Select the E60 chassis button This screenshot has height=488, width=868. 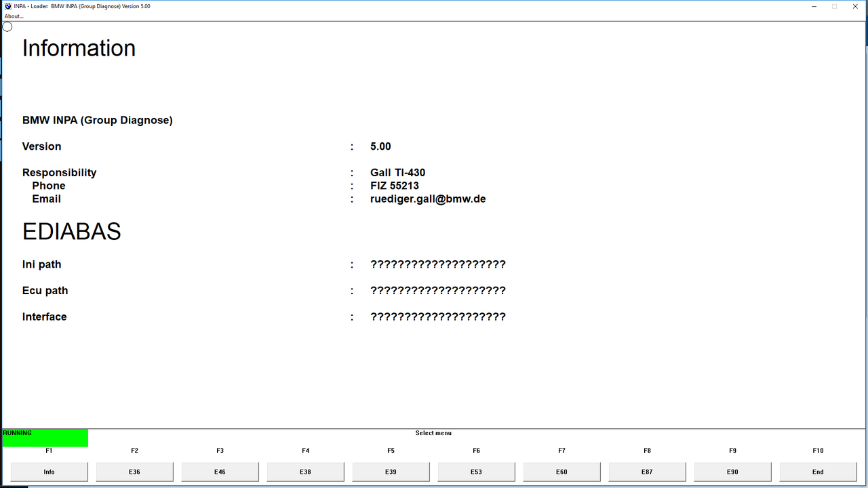coord(561,472)
